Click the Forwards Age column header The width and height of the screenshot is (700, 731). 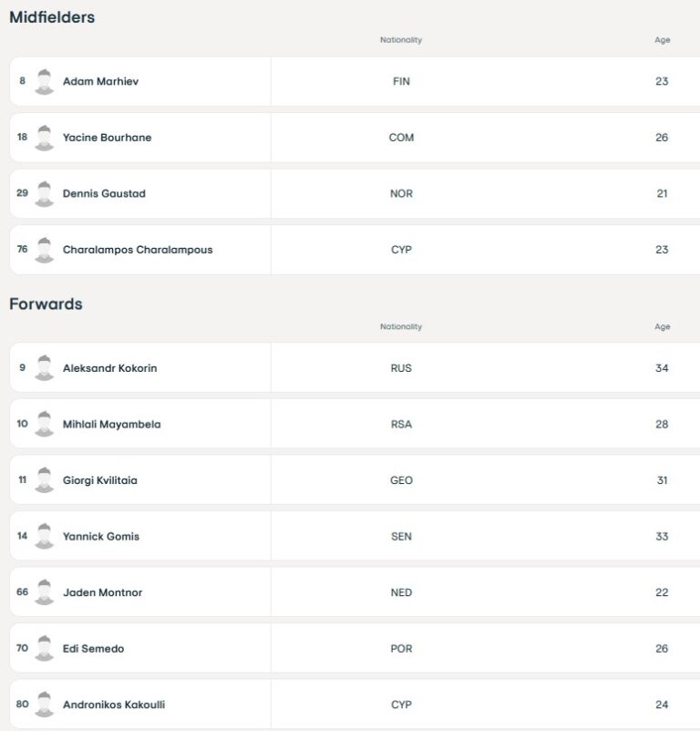[662, 327]
